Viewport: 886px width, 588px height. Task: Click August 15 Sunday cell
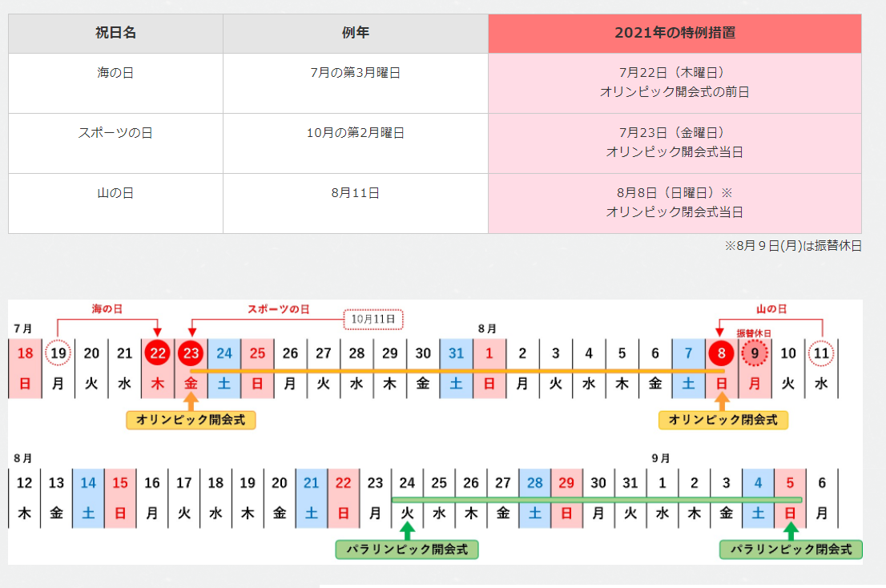point(120,498)
